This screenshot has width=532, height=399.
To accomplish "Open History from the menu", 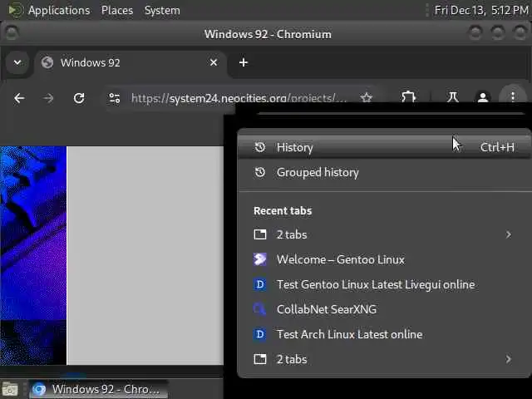I will pos(384,147).
